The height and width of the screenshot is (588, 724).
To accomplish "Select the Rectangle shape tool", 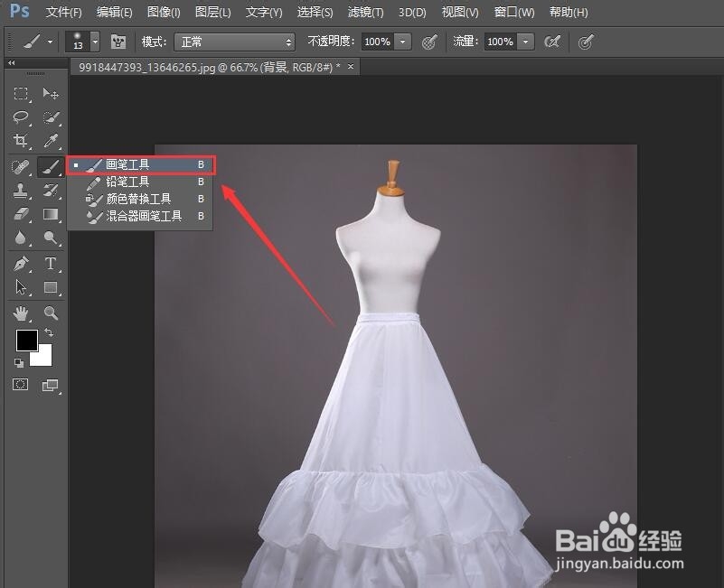I will (x=51, y=287).
